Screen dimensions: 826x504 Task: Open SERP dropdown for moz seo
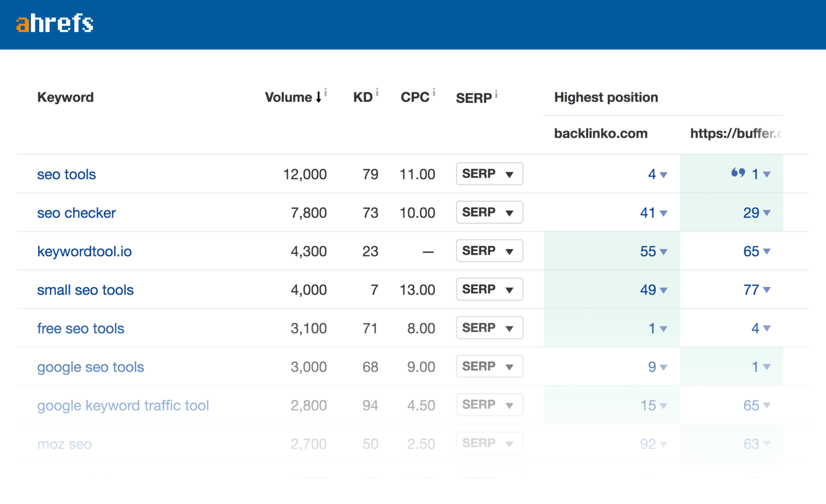pos(489,443)
